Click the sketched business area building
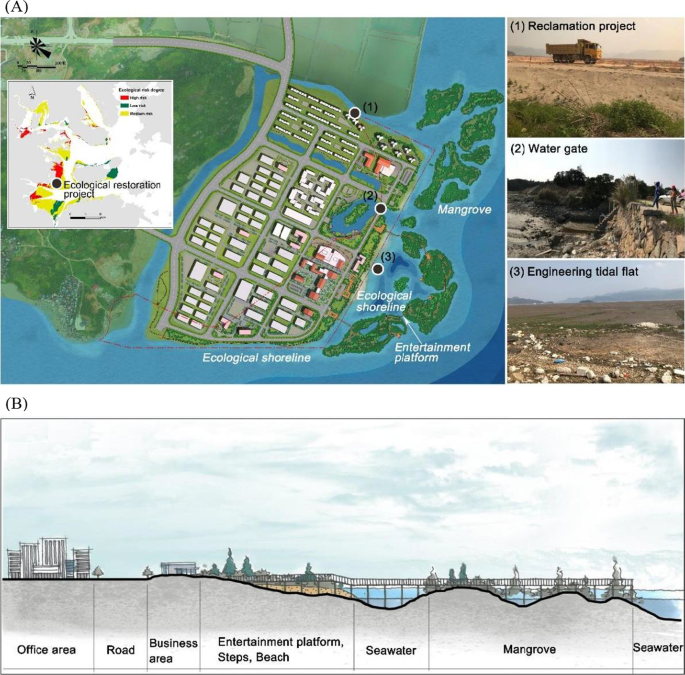 coord(178,568)
